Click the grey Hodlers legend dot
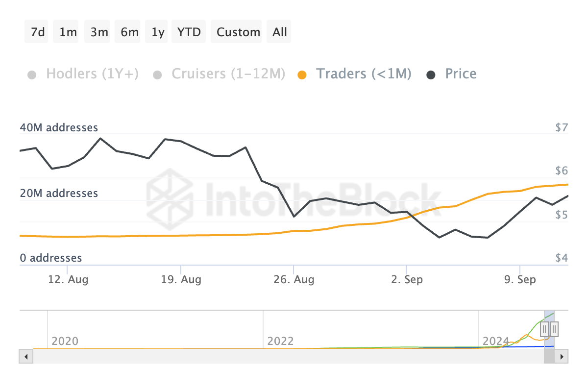 click(32, 75)
